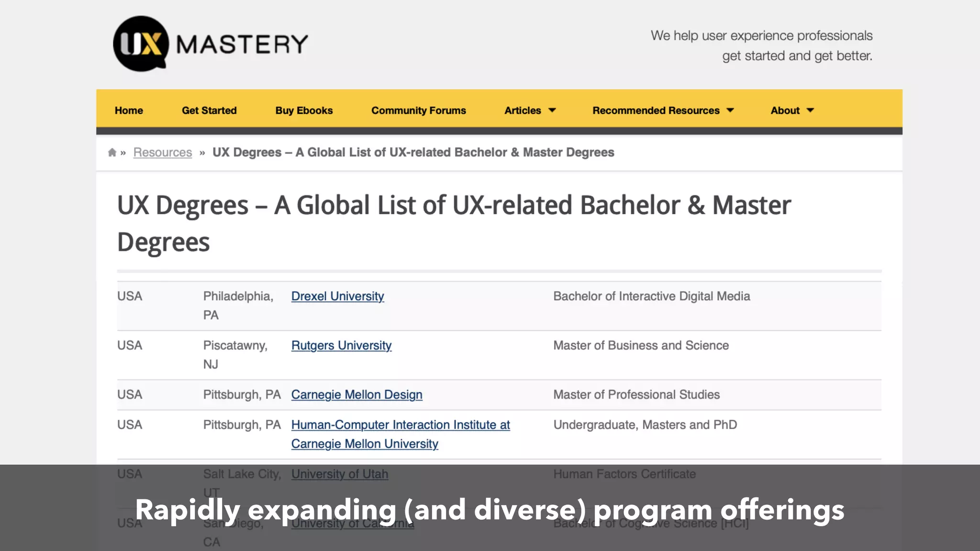Open the Drexel University link

(x=338, y=296)
